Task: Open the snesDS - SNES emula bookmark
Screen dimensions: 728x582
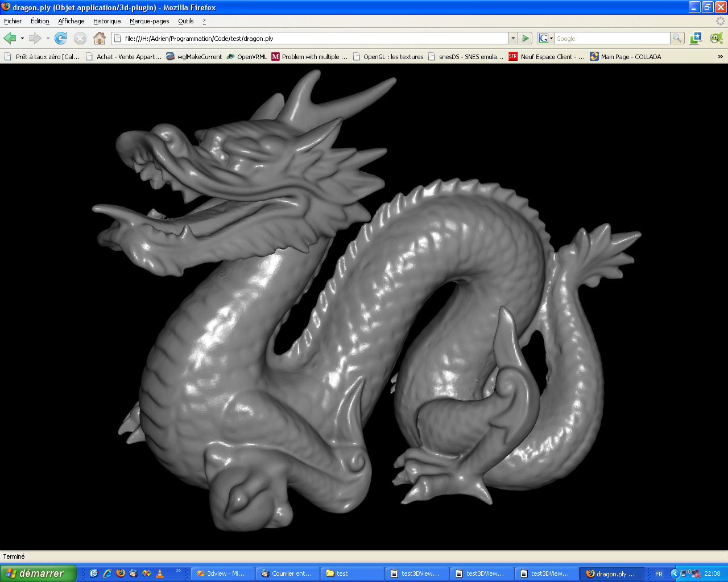Action: (466, 57)
